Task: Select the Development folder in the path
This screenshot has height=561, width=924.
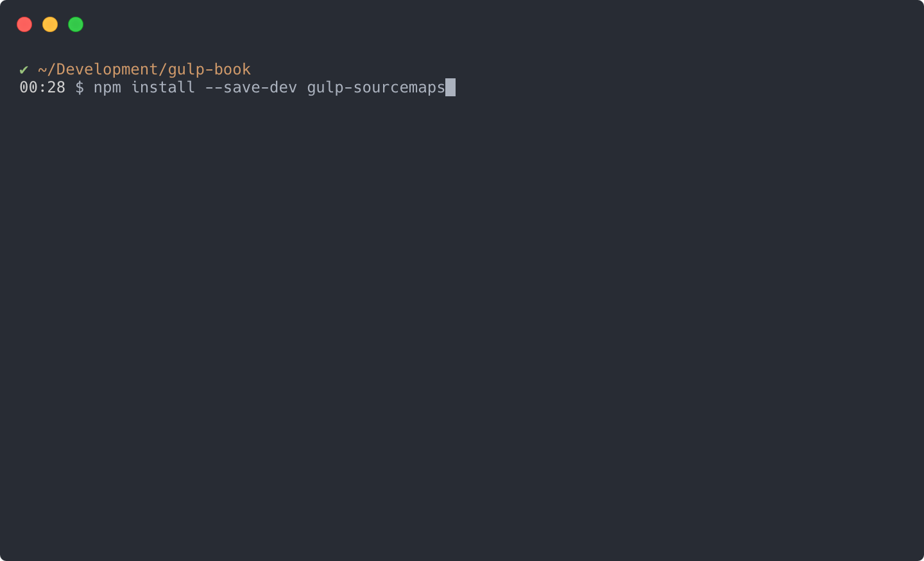Action: coord(107,69)
